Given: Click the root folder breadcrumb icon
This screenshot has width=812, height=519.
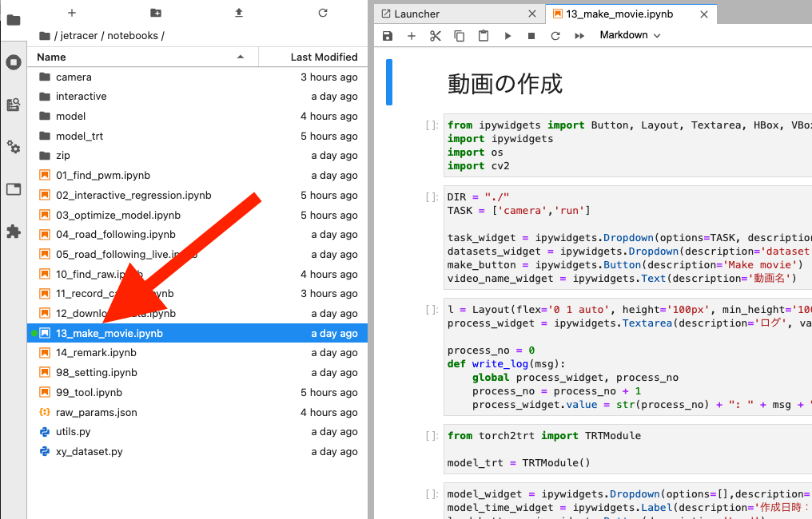Looking at the screenshot, I should [45, 36].
